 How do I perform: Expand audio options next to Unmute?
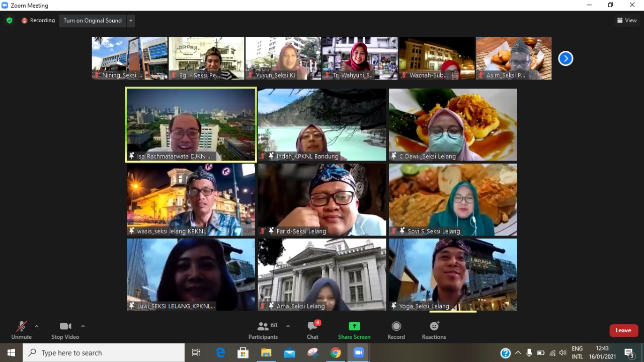37,326
